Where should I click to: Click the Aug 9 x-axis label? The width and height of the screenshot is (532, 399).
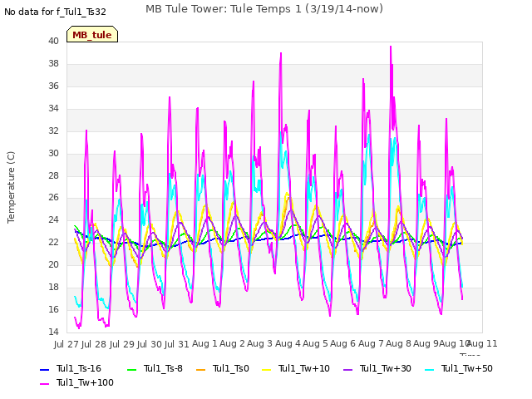coord(426,343)
